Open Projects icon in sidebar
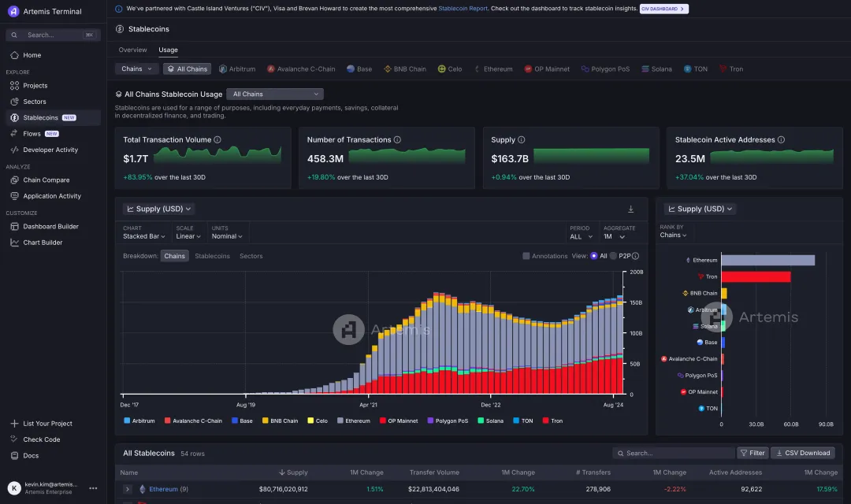The image size is (851, 504). (15, 86)
